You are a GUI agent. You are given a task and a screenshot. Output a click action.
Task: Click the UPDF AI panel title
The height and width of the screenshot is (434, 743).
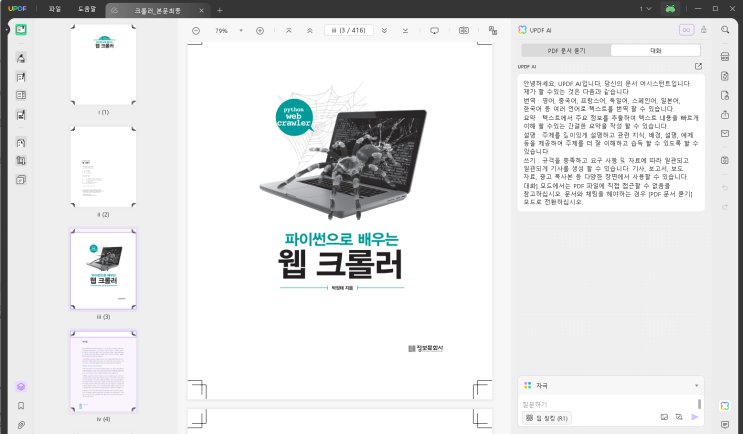(540, 30)
